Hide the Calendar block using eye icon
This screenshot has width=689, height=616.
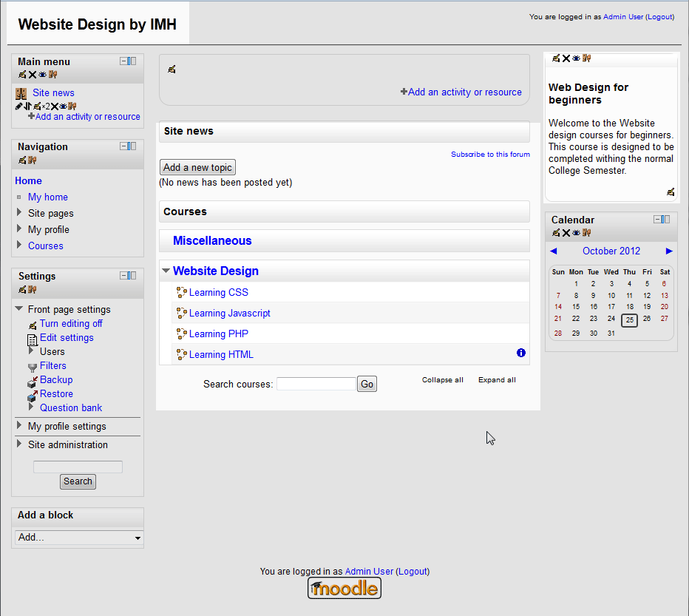576,233
